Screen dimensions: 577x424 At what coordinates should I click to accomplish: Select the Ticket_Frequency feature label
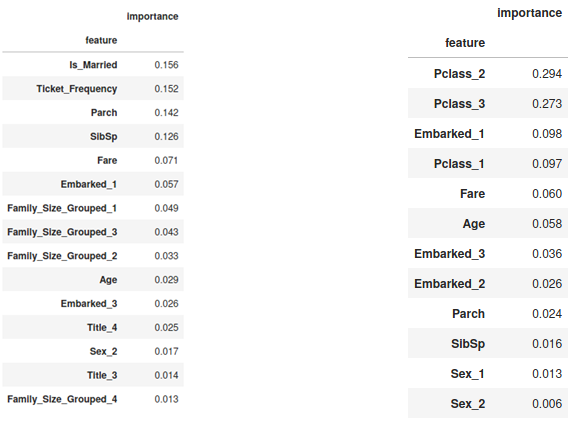click(x=77, y=89)
